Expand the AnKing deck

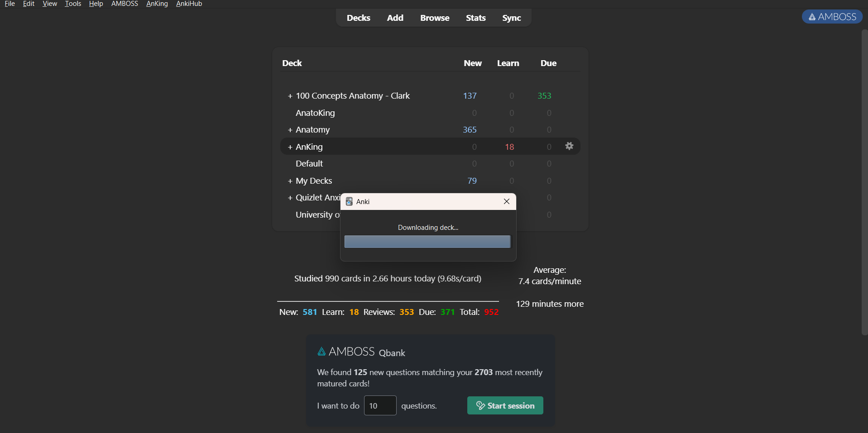pyautogui.click(x=290, y=147)
